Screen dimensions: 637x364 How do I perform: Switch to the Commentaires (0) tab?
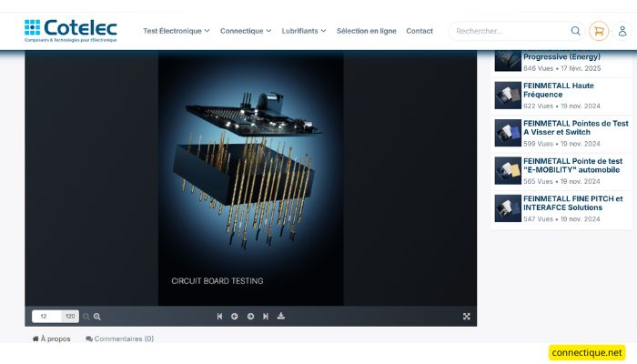pyautogui.click(x=120, y=339)
